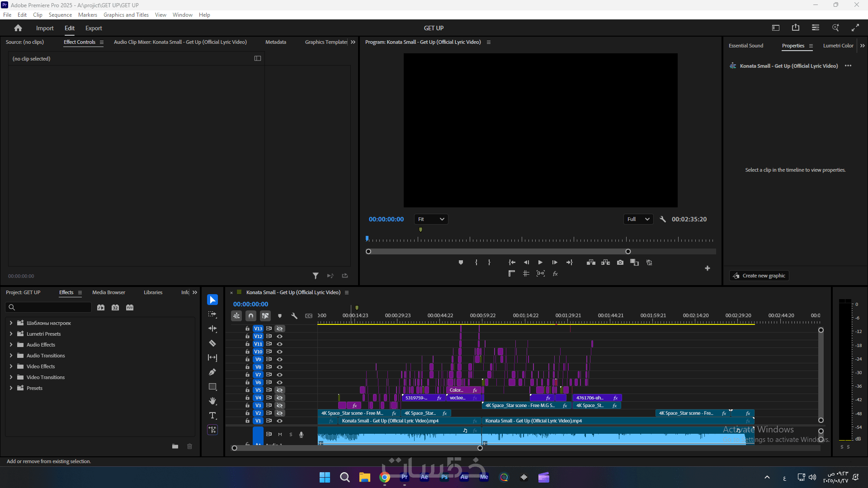Click the Ripple Edit tool
Image resolution: width=868 pixels, height=488 pixels.
coord(212,329)
